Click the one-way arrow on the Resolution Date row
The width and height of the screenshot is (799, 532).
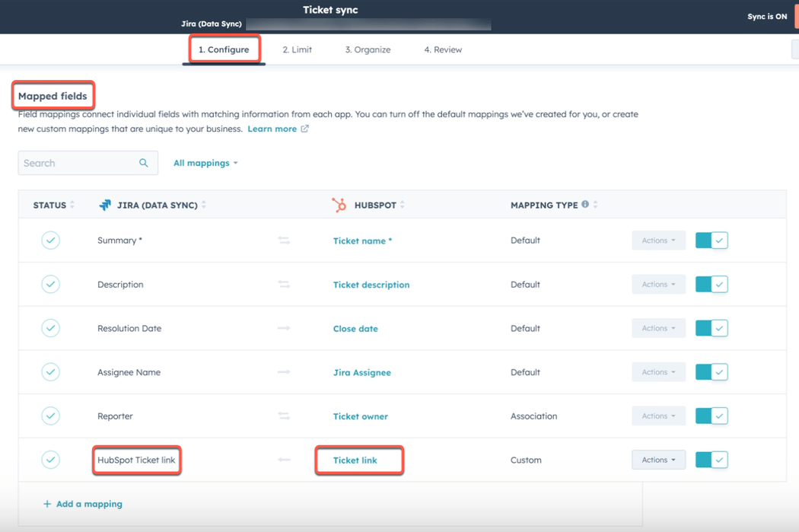click(x=284, y=328)
